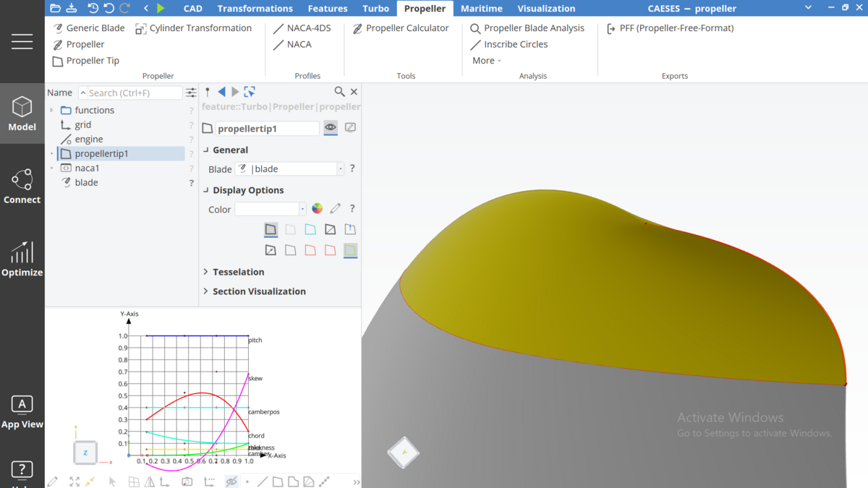Navigate back with blue left arrow
Image resolution: width=868 pixels, height=488 pixels.
[x=221, y=92]
